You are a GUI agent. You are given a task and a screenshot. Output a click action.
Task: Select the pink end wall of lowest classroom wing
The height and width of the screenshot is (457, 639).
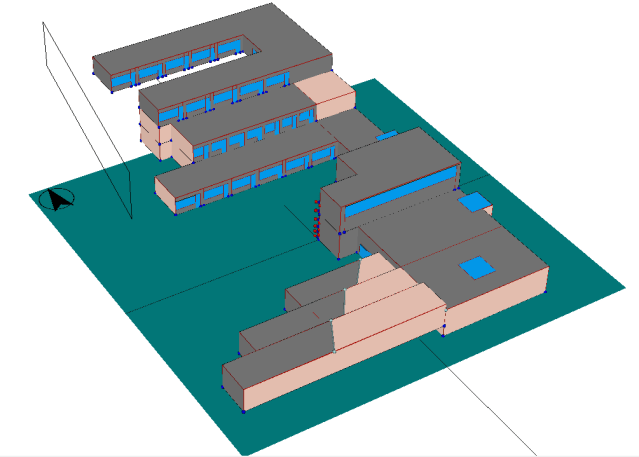[166, 197]
